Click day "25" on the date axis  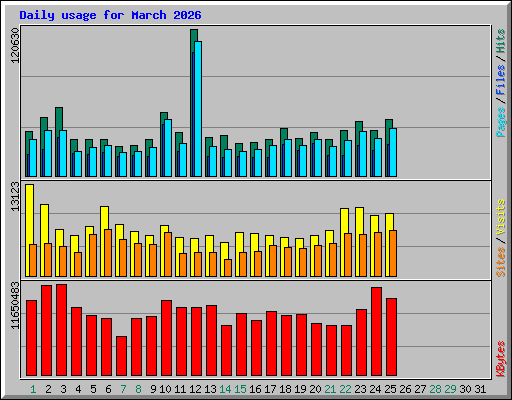coord(390,389)
